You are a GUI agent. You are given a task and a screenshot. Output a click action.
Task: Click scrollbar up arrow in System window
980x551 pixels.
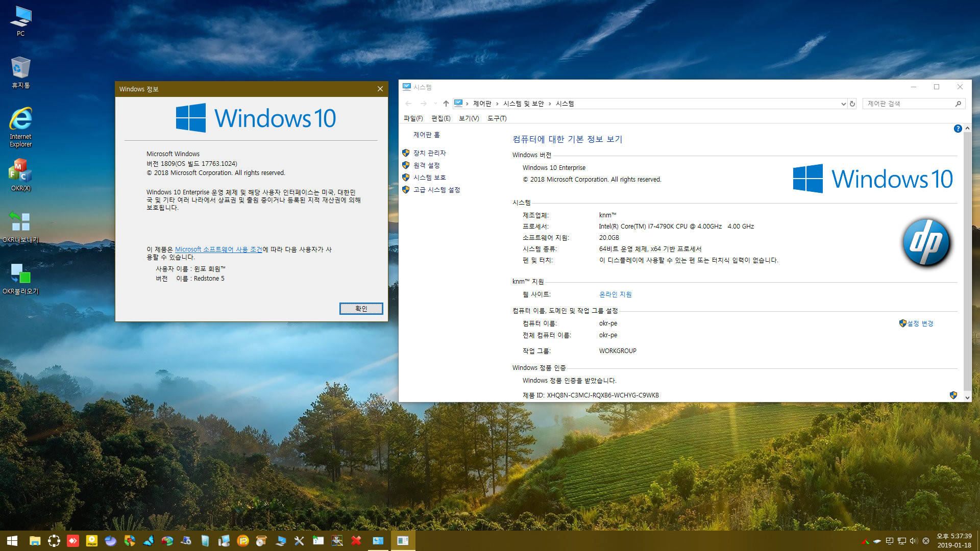[967, 129]
